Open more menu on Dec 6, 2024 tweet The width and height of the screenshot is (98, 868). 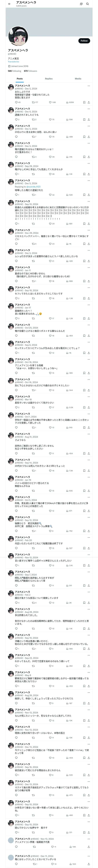click(x=89, y=109)
